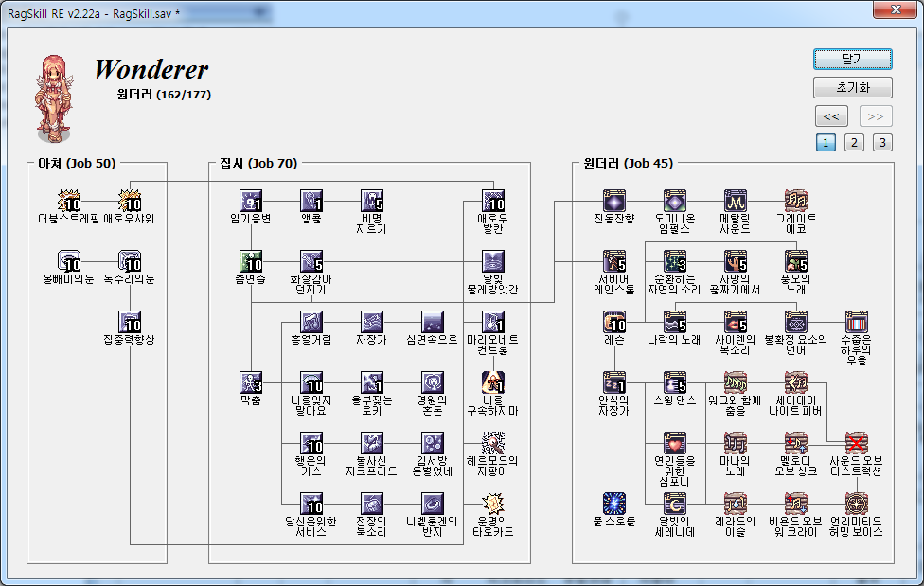Go to next job with >> button
The image size is (924, 586).
tap(876, 116)
